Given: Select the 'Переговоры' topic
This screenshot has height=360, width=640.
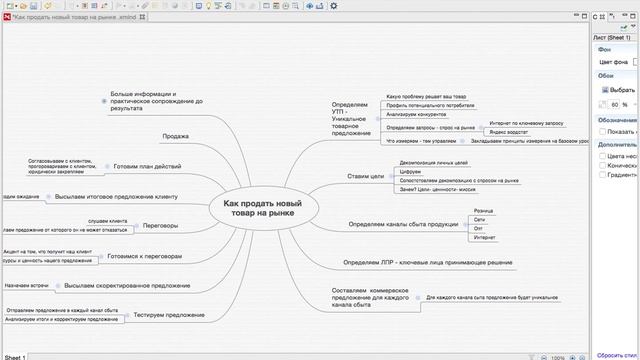Looking at the screenshot, I should point(160,225).
